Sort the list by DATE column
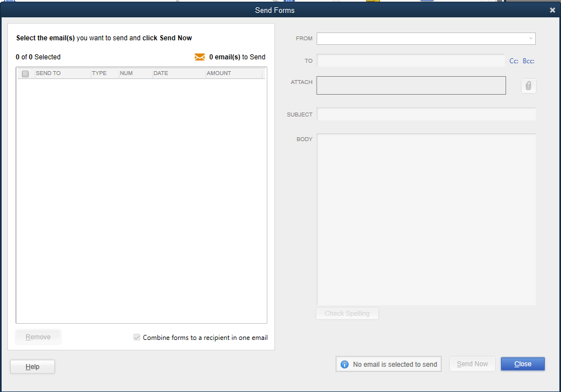This screenshot has height=392, width=561. [x=160, y=73]
